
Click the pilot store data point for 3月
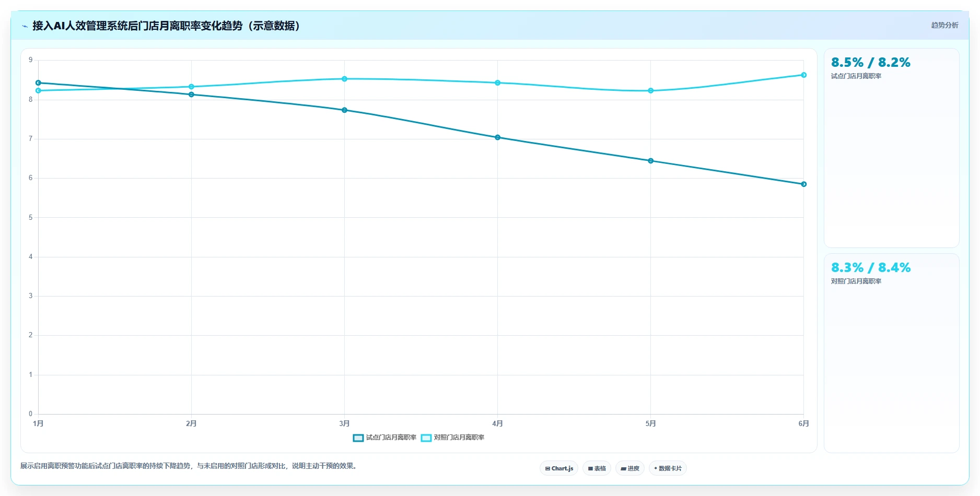click(344, 110)
